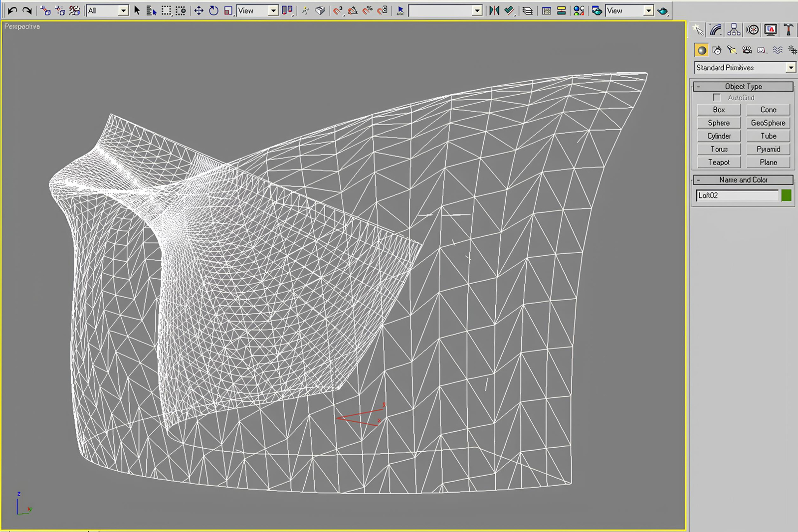
Task: Create a Teapot primitive
Action: pyautogui.click(x=719, y=162)
